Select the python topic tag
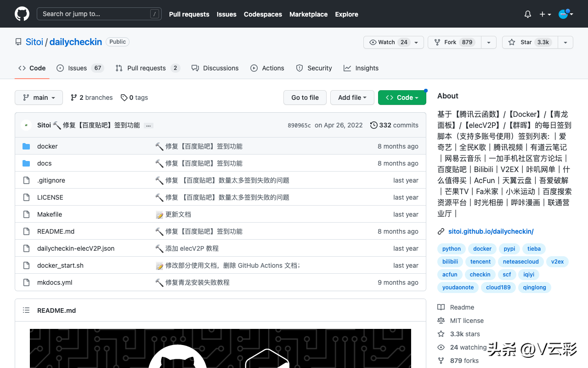The image size is (588, 368). coord(452,249)
